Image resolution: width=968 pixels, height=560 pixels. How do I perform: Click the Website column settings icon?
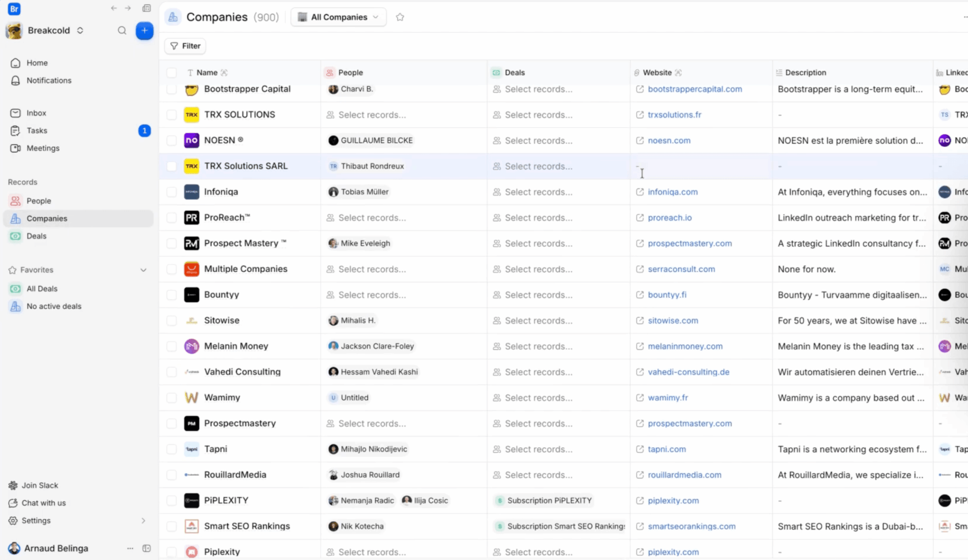(x=678, y=73)
